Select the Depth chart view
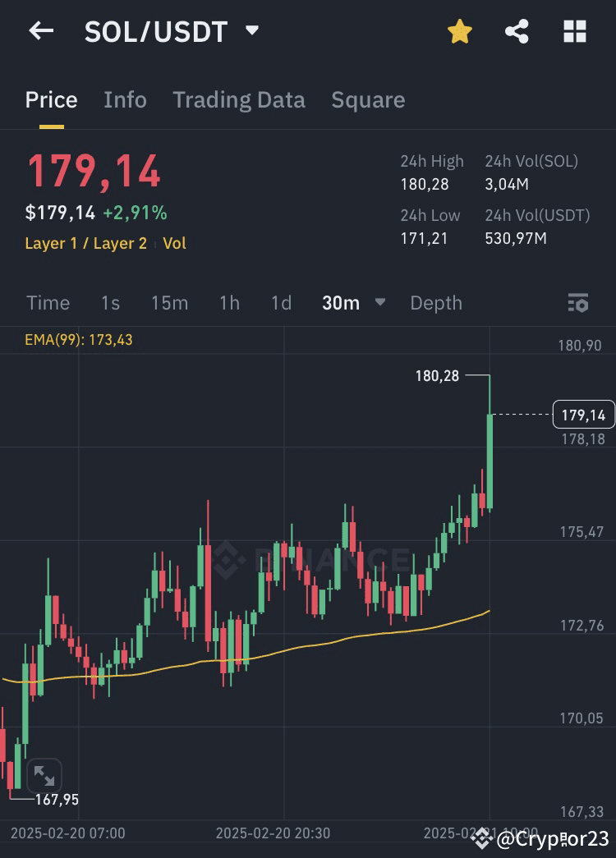616x858 pixels. (436, 303)
